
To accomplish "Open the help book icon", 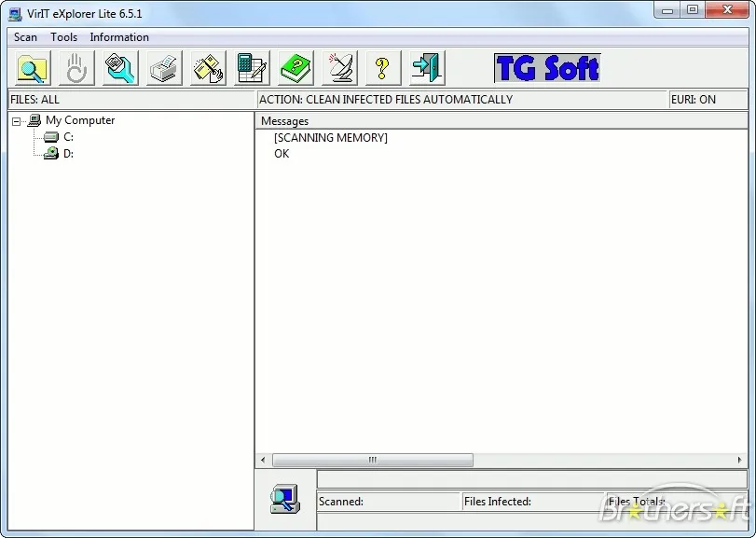I will point(294,67).
